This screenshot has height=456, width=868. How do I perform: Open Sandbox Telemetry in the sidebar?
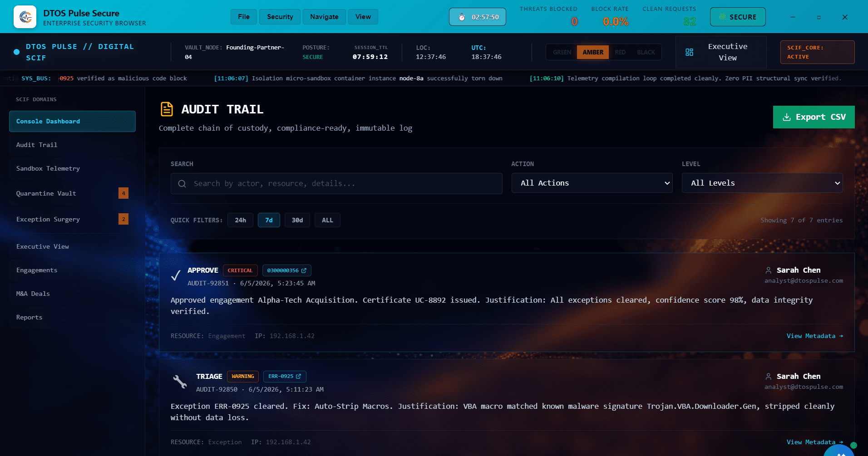point(72,168)
